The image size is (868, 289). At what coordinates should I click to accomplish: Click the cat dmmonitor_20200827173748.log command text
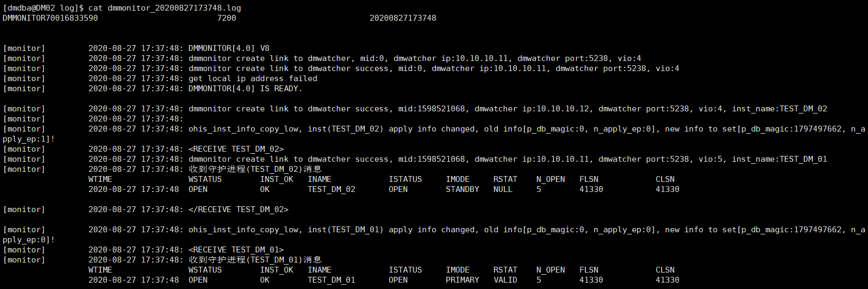point(165,8)
